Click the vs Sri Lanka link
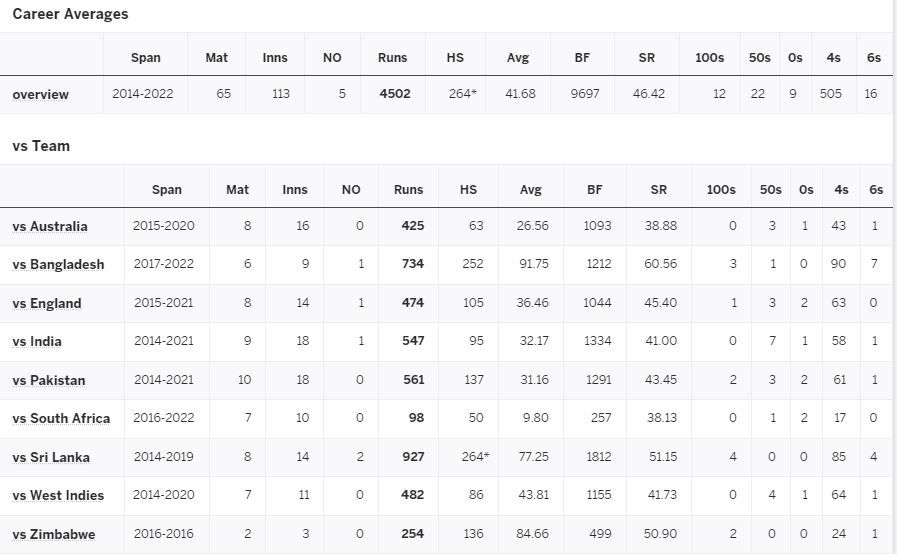897x554 pixels. 51,458
